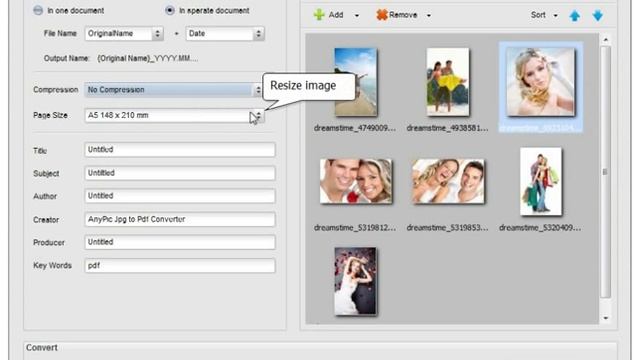Image resolution: width=640 pixels, height=360 pixels.
Task: Click the Title input field
Action: point(180,149)
